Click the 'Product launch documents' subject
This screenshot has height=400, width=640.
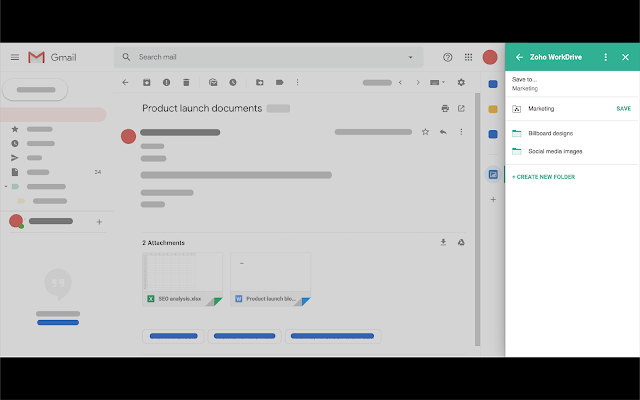(202, 108)
